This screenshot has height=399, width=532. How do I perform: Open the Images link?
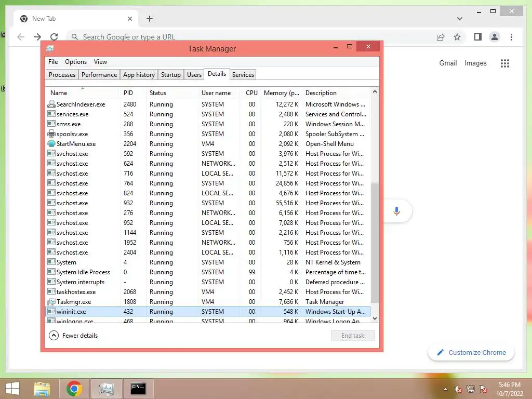475,63
